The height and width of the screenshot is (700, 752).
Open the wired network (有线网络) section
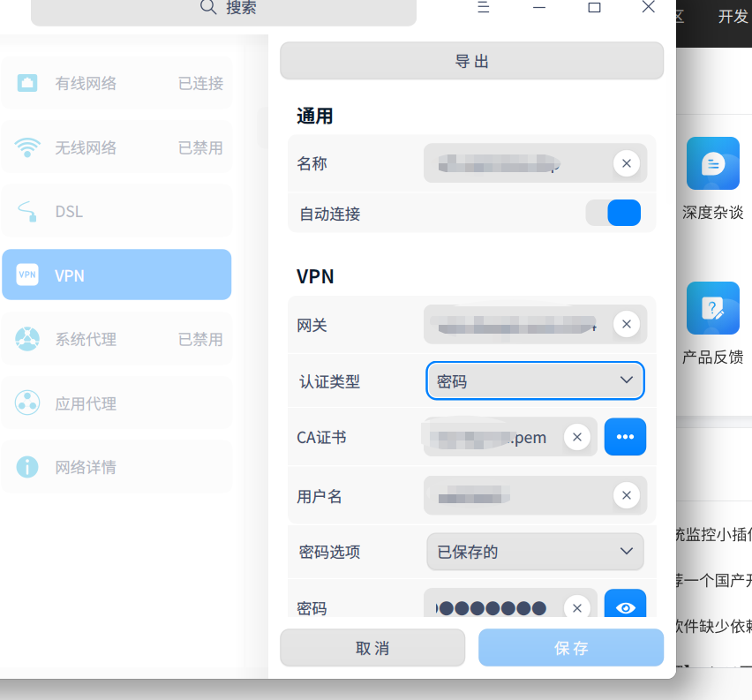pos(117,84)
